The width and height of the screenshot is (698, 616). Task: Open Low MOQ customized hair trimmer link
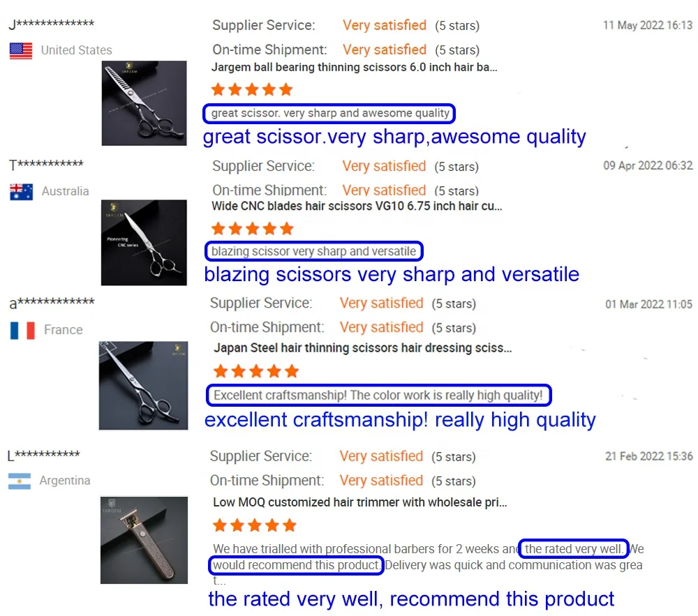coord(359,502)
